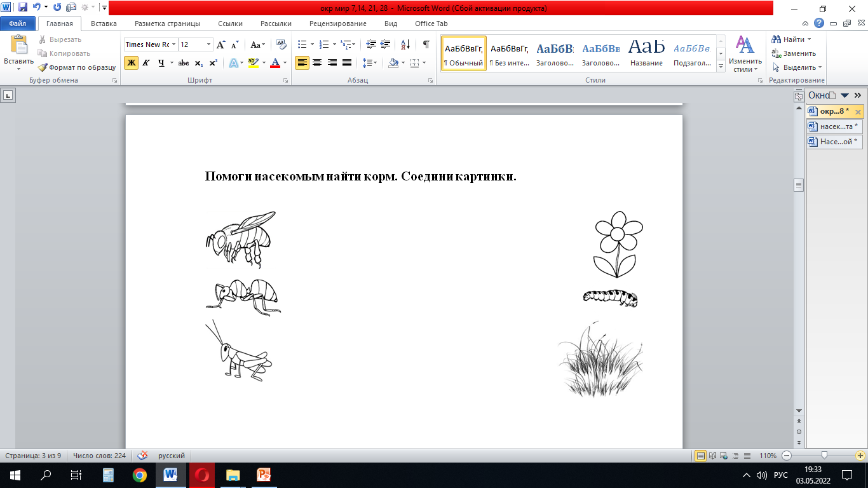Switch to the Рецензирование tab
The image size is (868, 488).
(x=337, y=24)
